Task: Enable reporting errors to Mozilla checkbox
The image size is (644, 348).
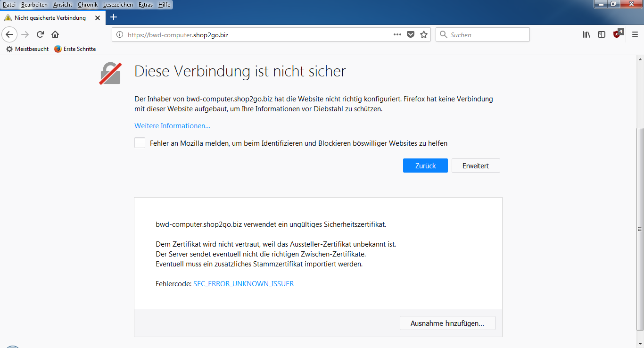Action: click(x=140, y=143)
